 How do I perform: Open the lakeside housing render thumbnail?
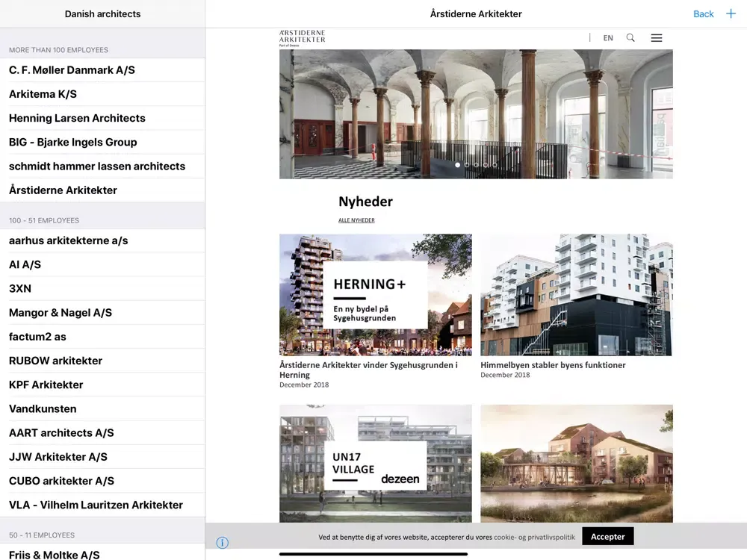tap(577, 464)
